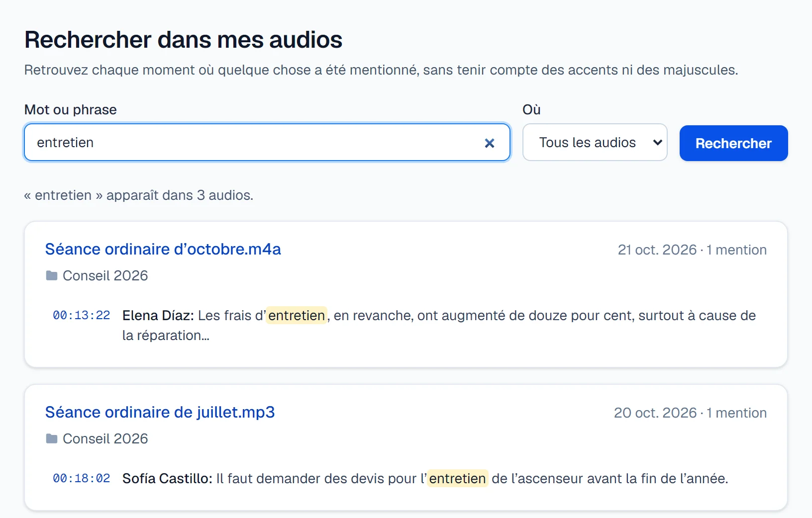Click '21 oct. 2026 · 1 mention' text
This screenshot has width=812, height=518.
pyautogui.click(x=692, y=250)
